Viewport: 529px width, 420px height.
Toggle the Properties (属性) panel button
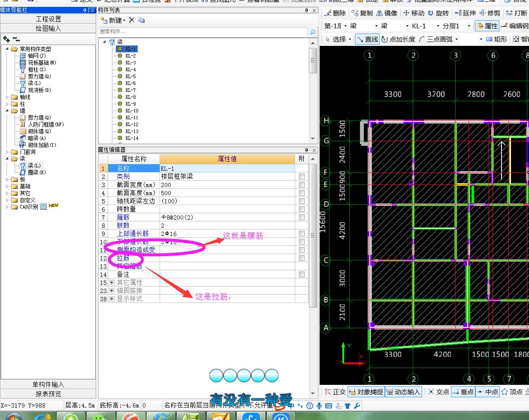coord(487,26)
